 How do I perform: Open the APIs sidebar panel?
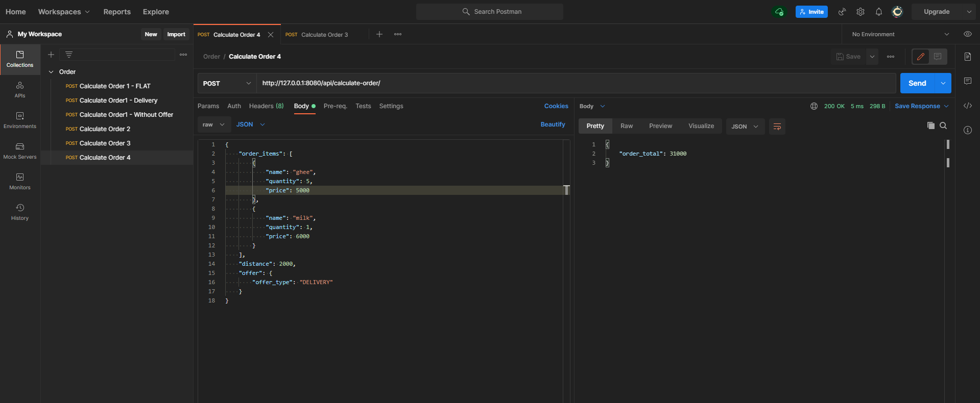(20, 90)
